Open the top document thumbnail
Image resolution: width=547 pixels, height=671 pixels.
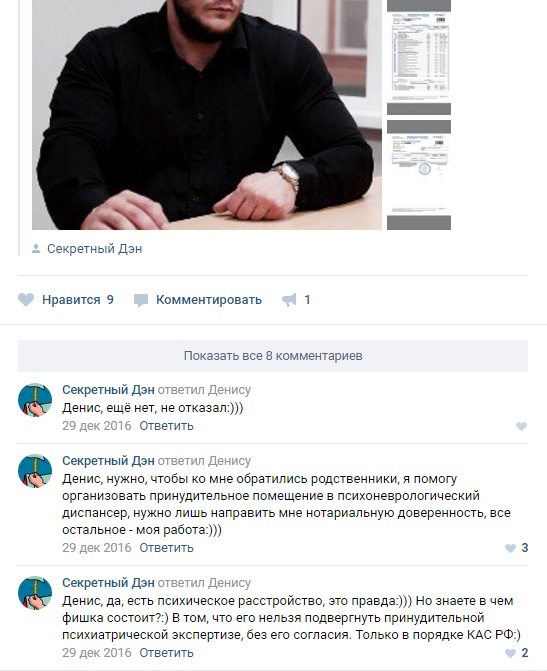pyautogui.click(x=419, y=57)
